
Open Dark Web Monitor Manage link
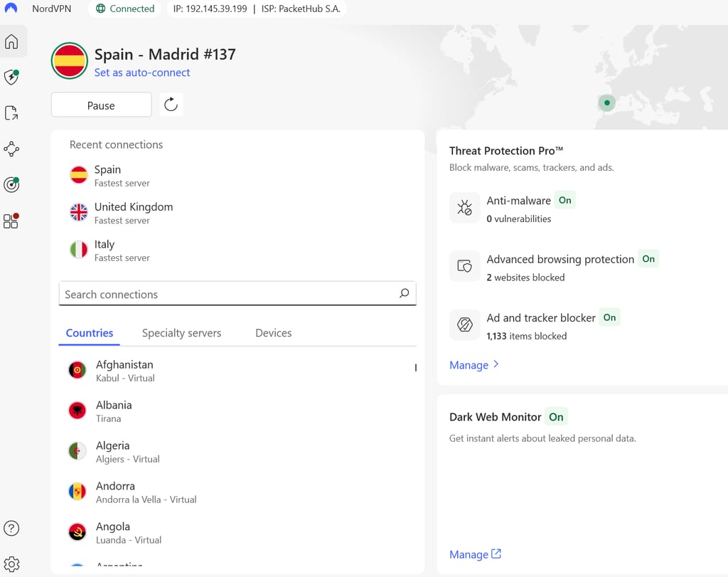coord(476,554)
